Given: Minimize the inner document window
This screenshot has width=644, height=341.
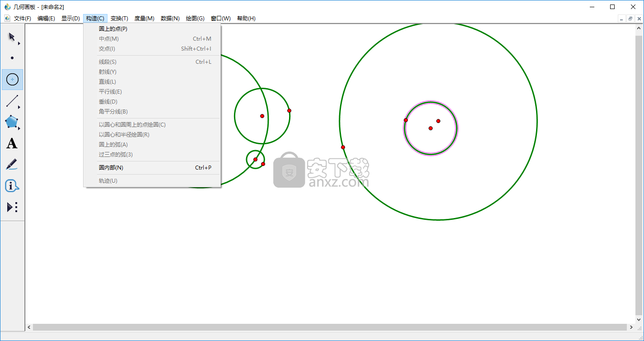Looking at the screenshot, I should [x=622, y=19].
